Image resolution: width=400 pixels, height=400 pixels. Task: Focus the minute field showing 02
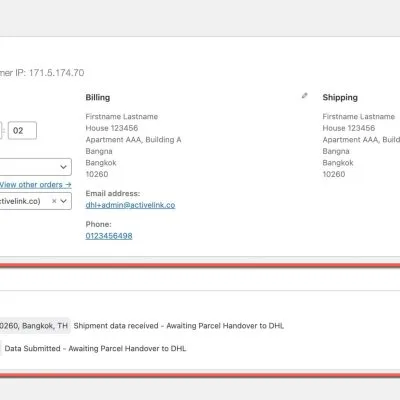[22, 131]
